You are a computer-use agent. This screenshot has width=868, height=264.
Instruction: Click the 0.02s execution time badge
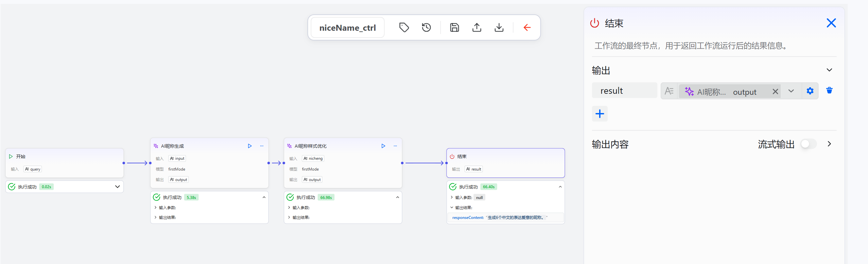(46, 187)
